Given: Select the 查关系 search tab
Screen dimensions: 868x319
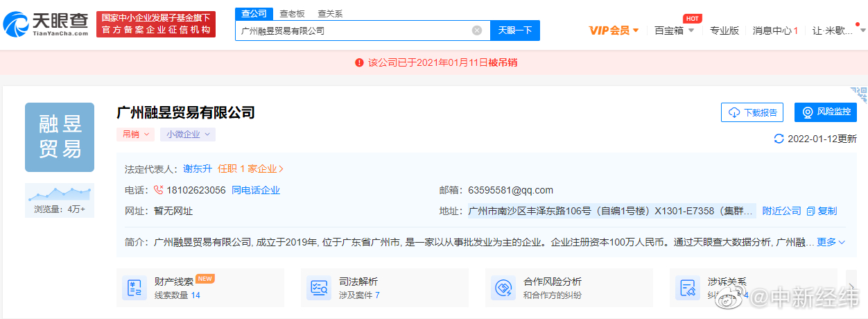Looking at the screenshot, I should pos(330,14).
